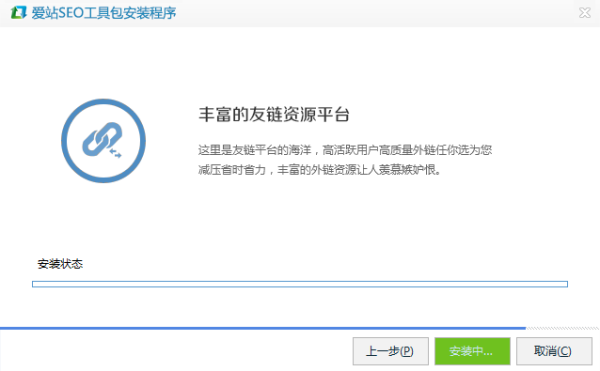Image resolution: width=600 pixels, height=371 pixels.
Task: Click the blue overall progress line
Action: (x=263, y=328)
